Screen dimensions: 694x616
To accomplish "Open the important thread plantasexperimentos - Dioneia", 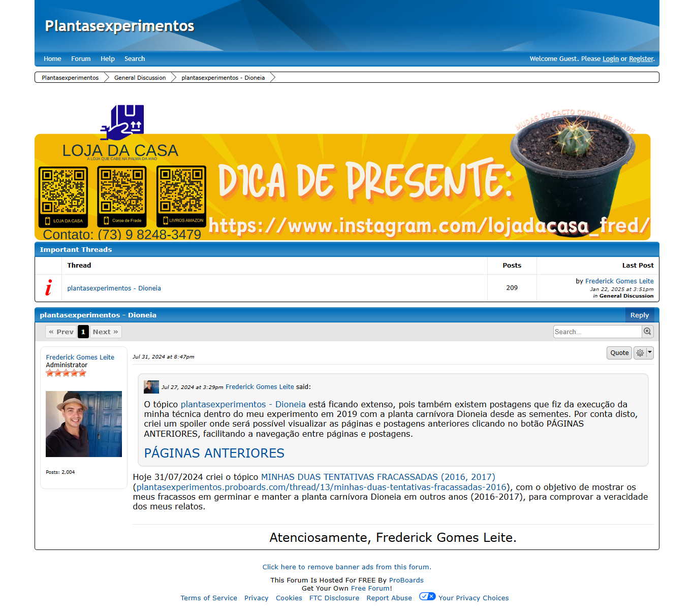I will [x=114, y=288].
